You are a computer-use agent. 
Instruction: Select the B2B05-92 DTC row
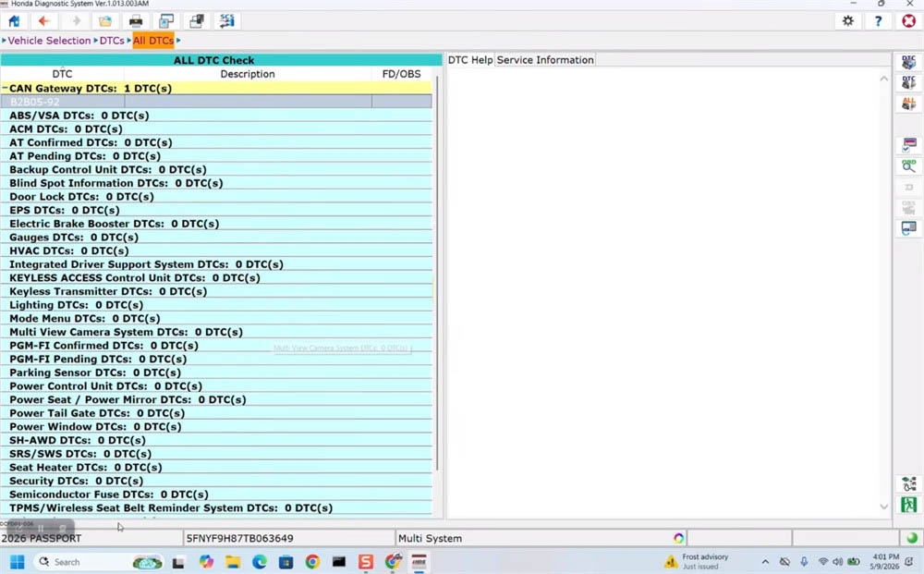(216, 102)
